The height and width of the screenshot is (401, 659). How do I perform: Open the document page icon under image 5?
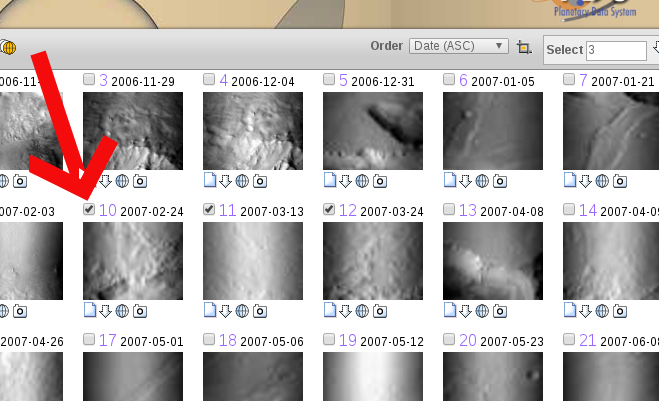pos(330,179)
